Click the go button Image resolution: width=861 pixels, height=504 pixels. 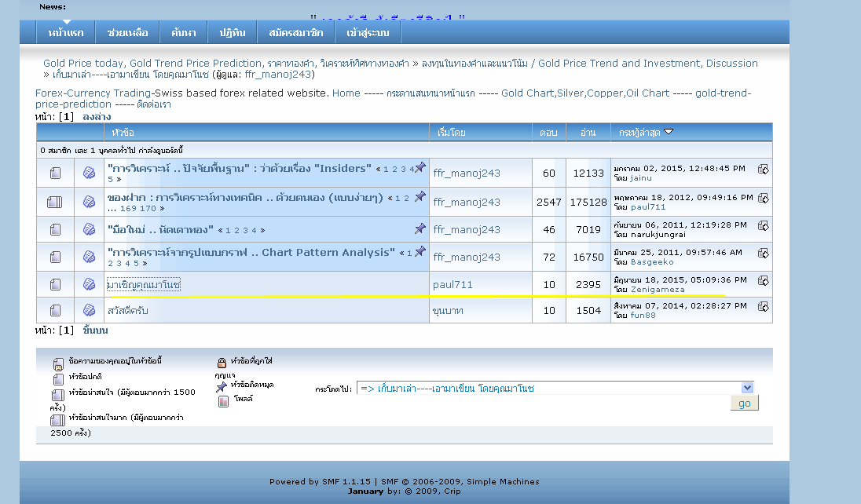tap(745, 403)
